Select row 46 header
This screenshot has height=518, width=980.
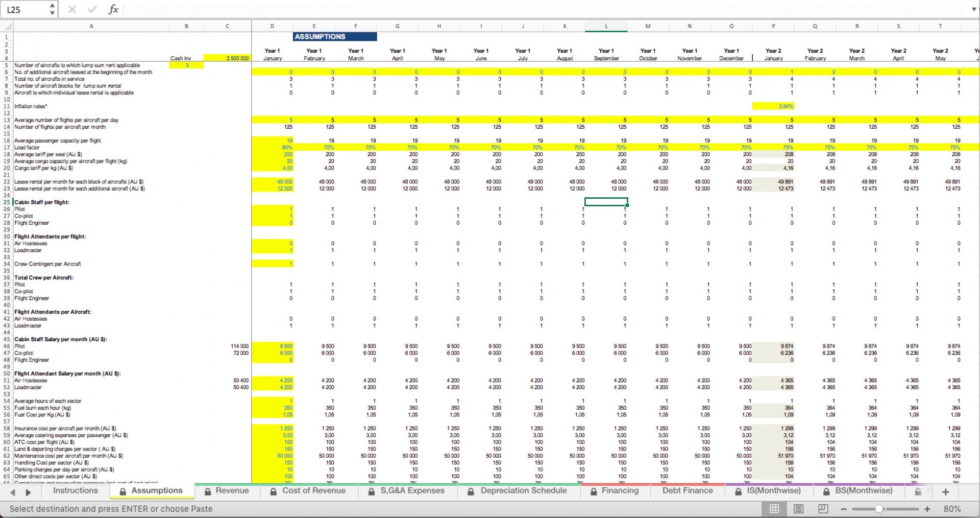(7, 346)
